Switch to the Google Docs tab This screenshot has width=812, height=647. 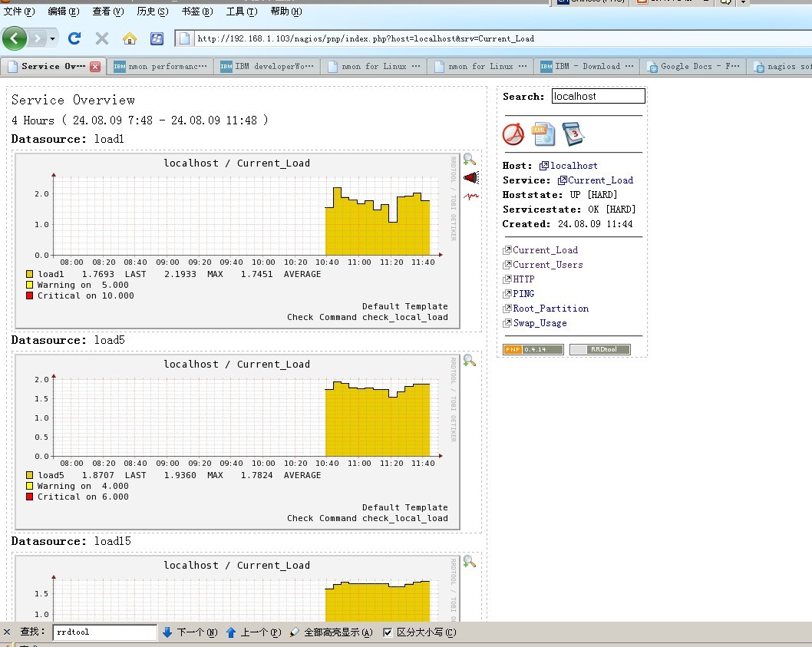click(693, 66)
